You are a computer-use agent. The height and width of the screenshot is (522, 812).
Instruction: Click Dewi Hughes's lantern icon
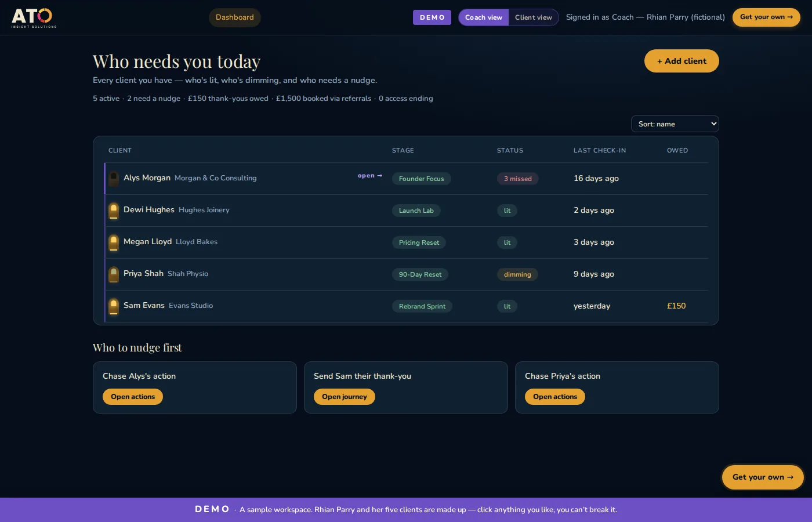[x=114, y=211]
